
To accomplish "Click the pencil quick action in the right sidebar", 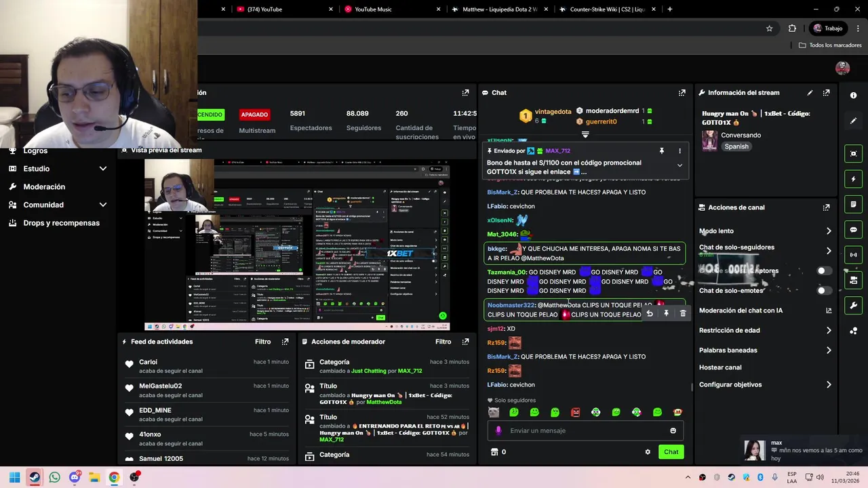I will tap(853, 121).
